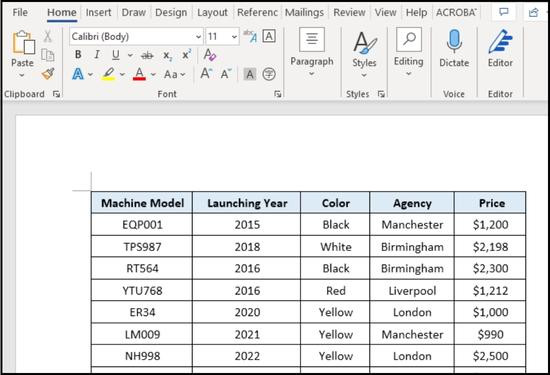
Task: Switch to the Review tab
Action: pyautogui.click(x=349, y=13)
